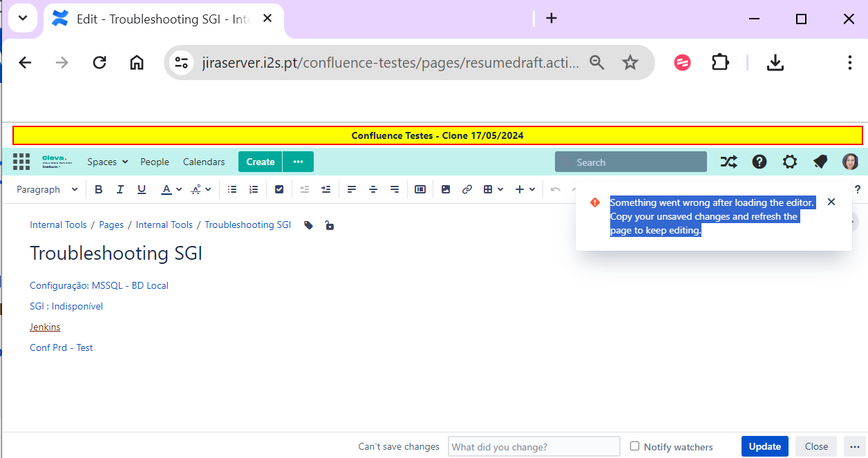Click the undo arrow
The height and width of the screenshot is (458, 868).
[555, 189]
